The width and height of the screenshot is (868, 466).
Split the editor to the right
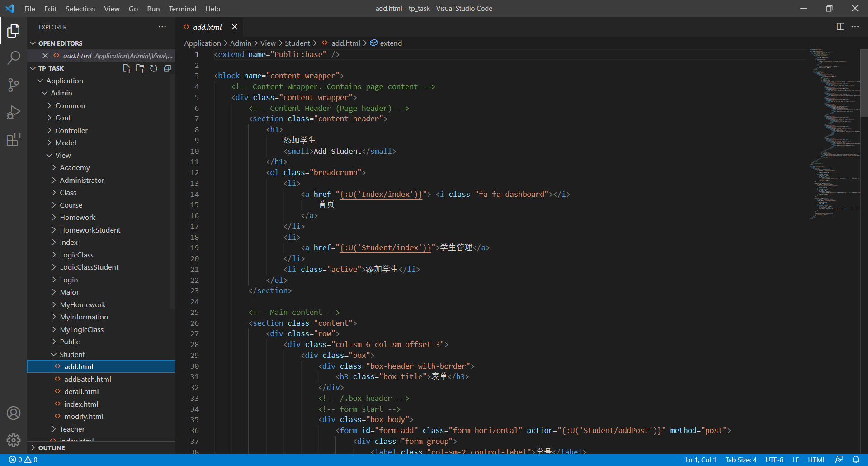(x=840, y=27)
